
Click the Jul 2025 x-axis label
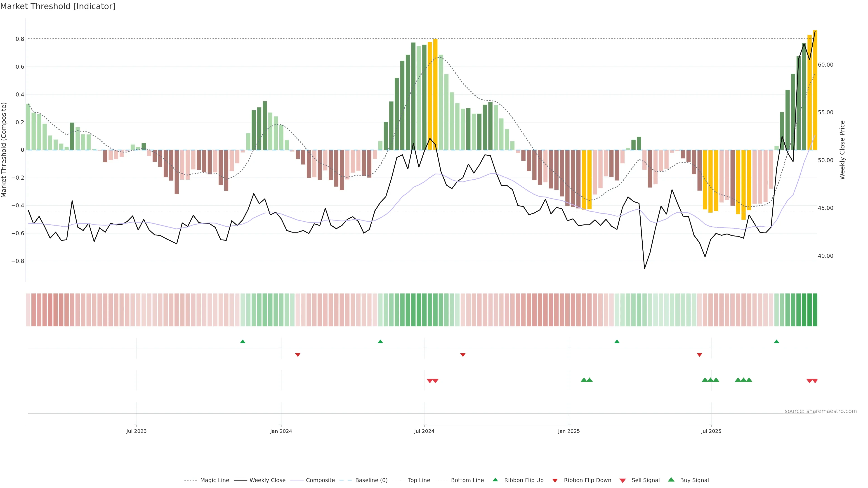(711, 431)
